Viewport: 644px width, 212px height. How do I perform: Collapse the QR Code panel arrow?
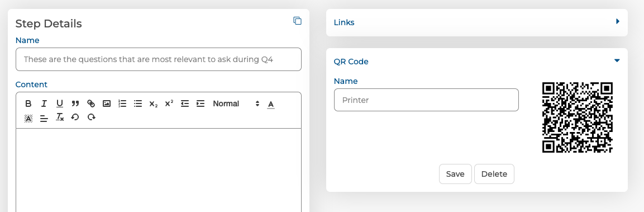(617, 60)
